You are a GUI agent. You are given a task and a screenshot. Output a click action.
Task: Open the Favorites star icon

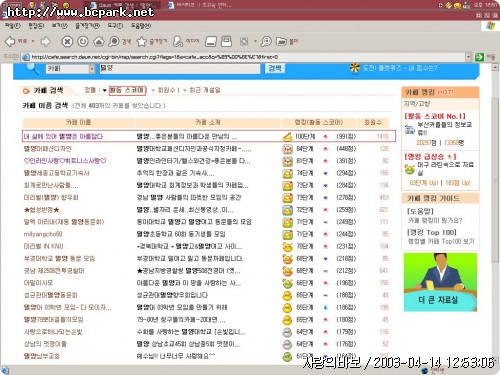[x=142, y=41]
